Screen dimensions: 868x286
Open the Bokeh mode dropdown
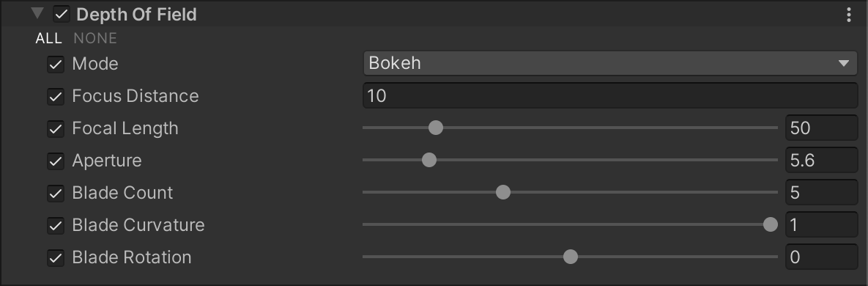[610, 63]
